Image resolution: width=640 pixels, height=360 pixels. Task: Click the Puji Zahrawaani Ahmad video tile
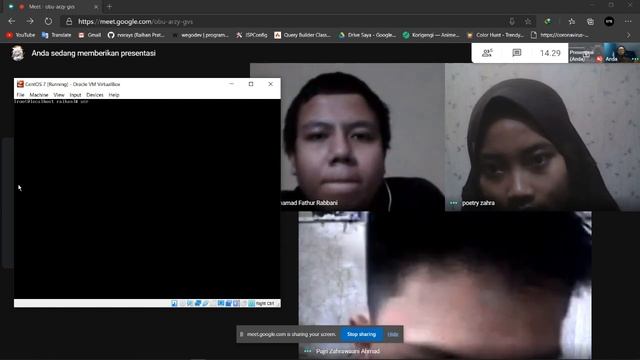click(x=445, y=285)
